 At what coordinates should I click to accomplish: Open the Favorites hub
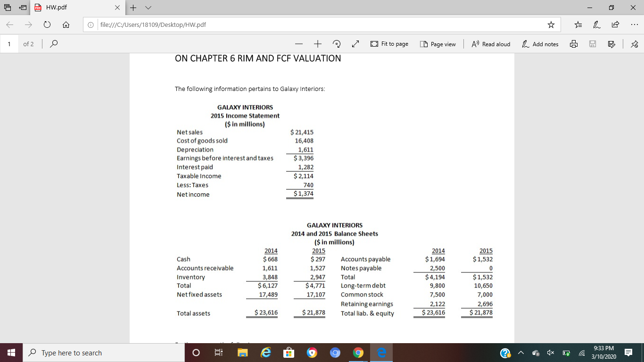(579, 25)
